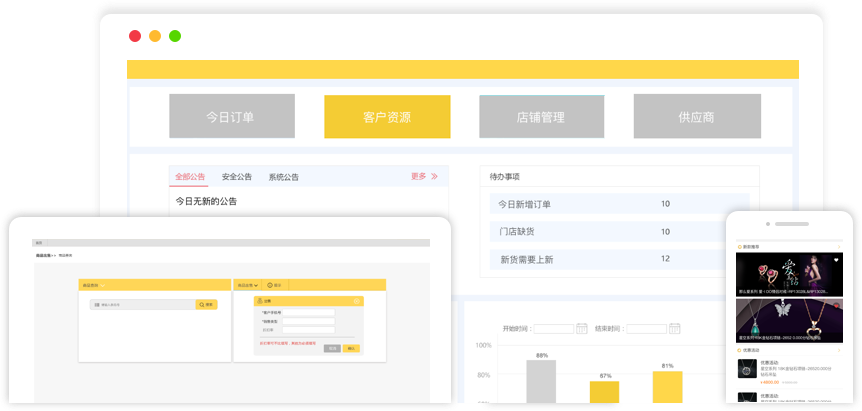The image size is (862, 411).
Task: Click the gray 88% chart bar
Action: (541, 381)
